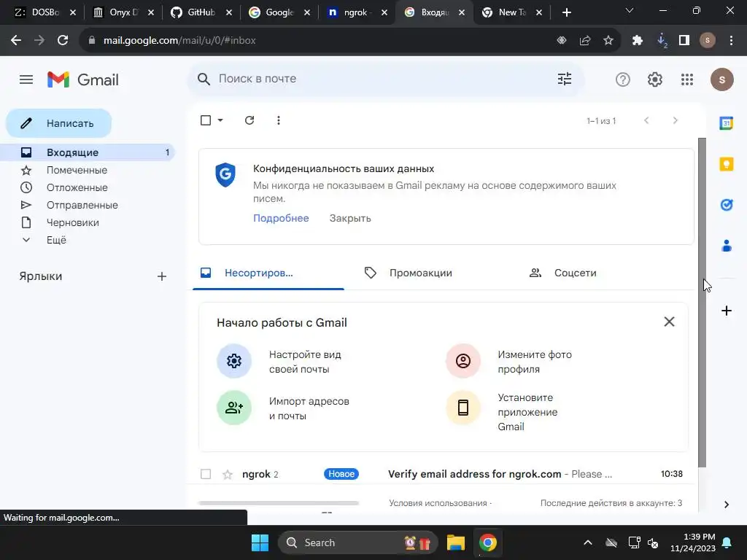The height and width of the screenshot is (560, 747).
Task: Share this page icon in address bar
Action: [585, 41]
